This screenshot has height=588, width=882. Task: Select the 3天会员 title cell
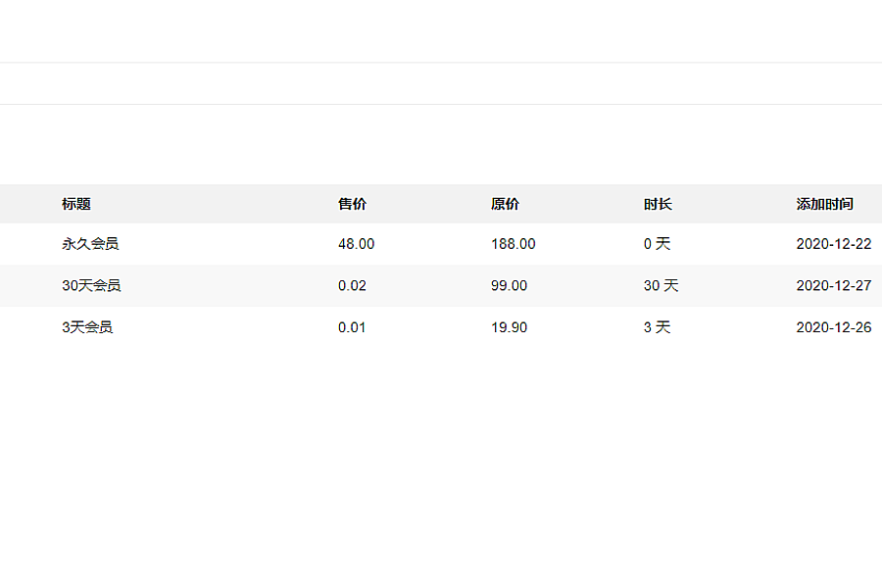point(87,327)
